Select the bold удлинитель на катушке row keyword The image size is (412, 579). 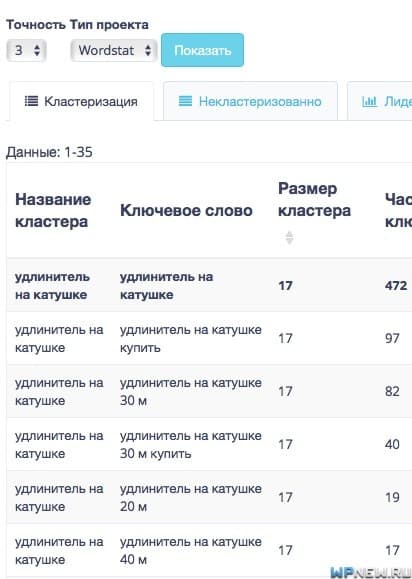coord(166,285)
